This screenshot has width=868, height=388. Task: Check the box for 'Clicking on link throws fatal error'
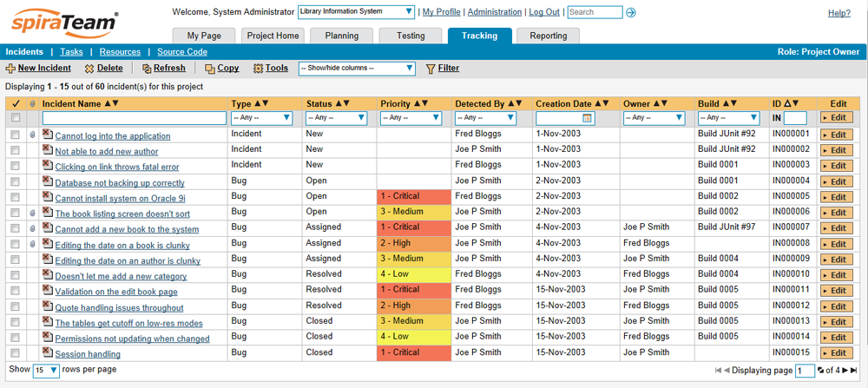click(x=15, y=166)
